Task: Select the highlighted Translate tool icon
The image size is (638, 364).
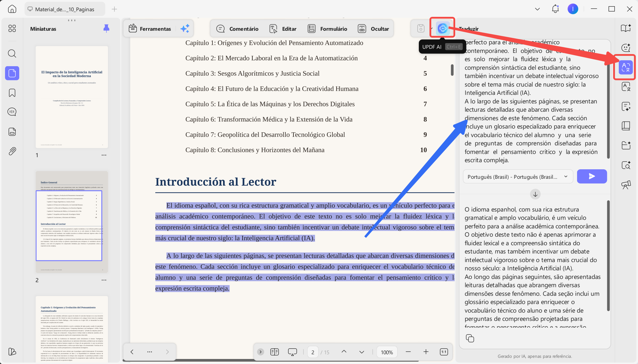Action: (626, 68)
